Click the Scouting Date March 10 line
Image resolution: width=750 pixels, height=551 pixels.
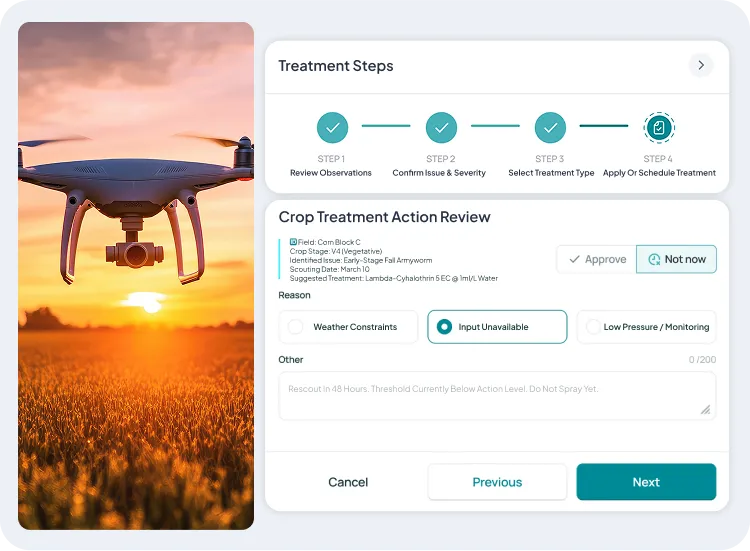[330, 269]
